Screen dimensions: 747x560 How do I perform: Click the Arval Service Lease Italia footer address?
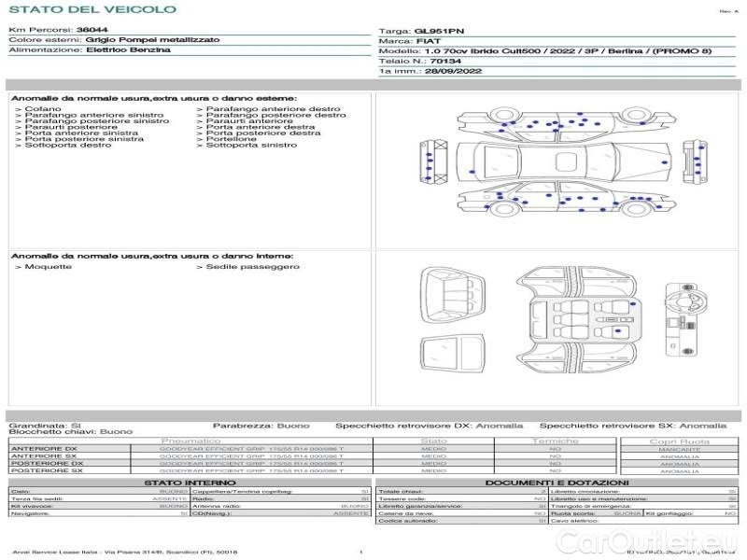pyautogui.click(x=124, y=553)
